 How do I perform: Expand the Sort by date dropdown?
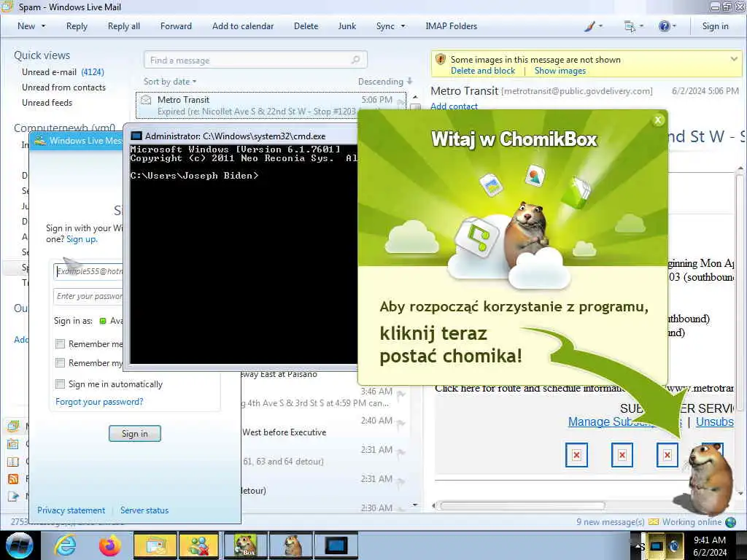[x=170, y=82]
